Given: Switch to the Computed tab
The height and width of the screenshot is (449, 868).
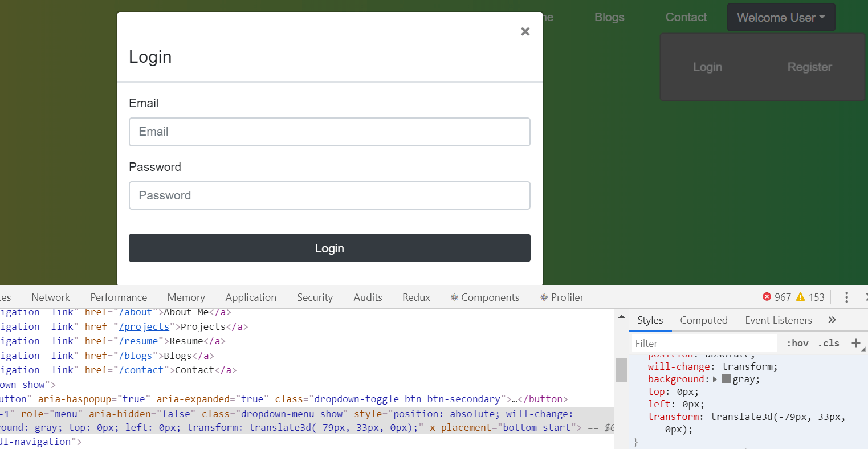Looking at the screenshot, I should pos(703,320).
